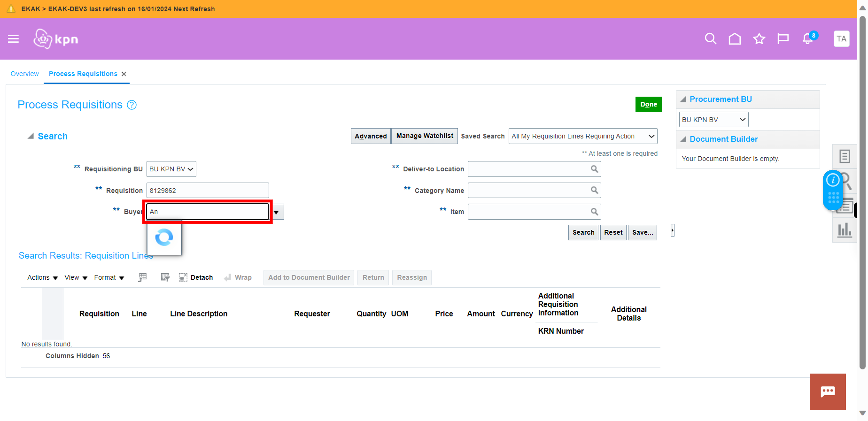Open Process Requisitions help question icon

pos(132,105)
